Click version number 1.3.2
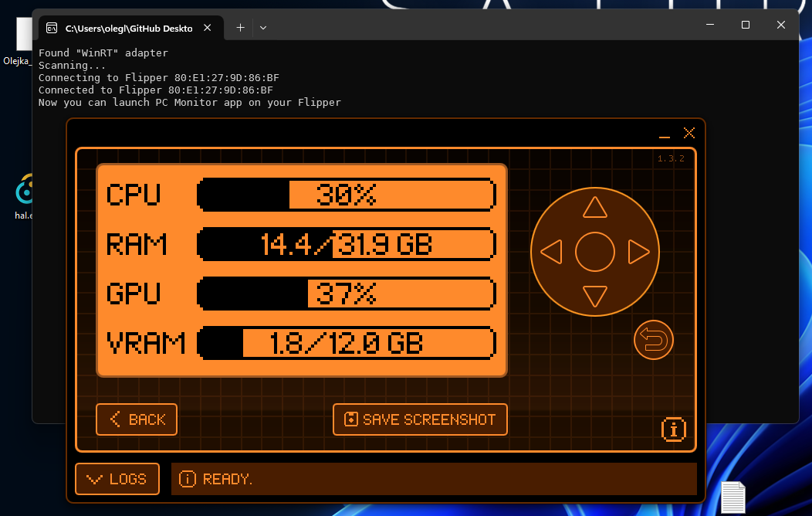The height and width of the screenshot is (516, 812). point(671,158)
